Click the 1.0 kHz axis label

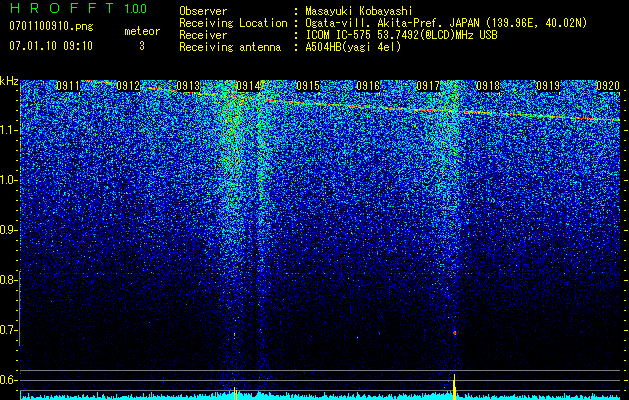(x=9, y=180)
